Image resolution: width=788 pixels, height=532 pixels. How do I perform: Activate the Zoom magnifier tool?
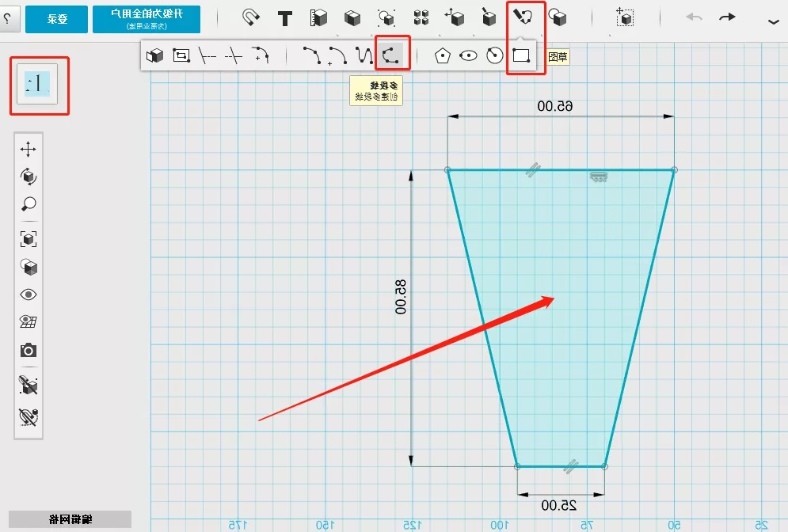29,204
